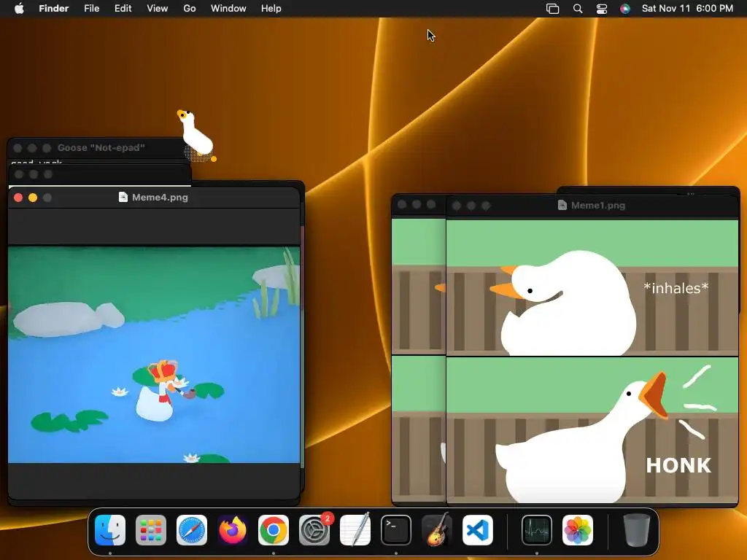Activate Siri from the menu bar
This screenshot has width=747, height=560.
coord(625,9)
